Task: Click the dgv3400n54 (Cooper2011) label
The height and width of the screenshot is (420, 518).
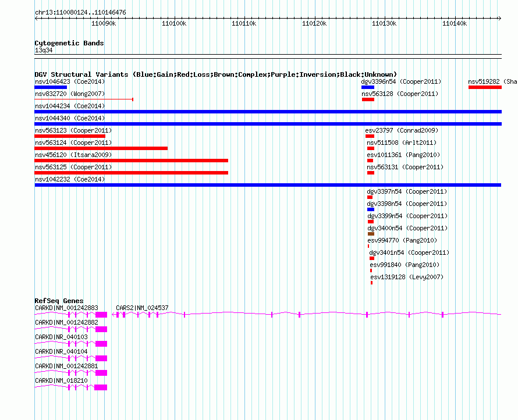Action: click(407, 228)
